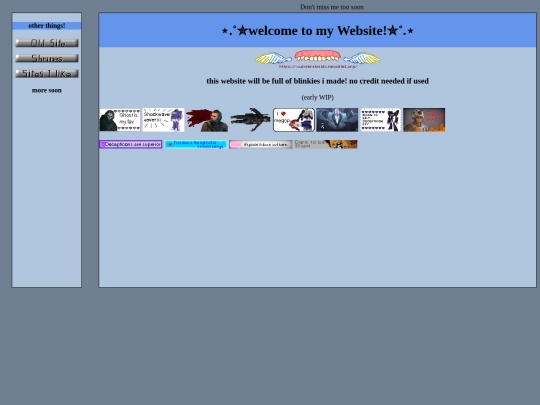The height and width of the screenshot is (405, 540).
Task: Select the 'Shockwave 4ever' stamp
Action: coord(163,120)
